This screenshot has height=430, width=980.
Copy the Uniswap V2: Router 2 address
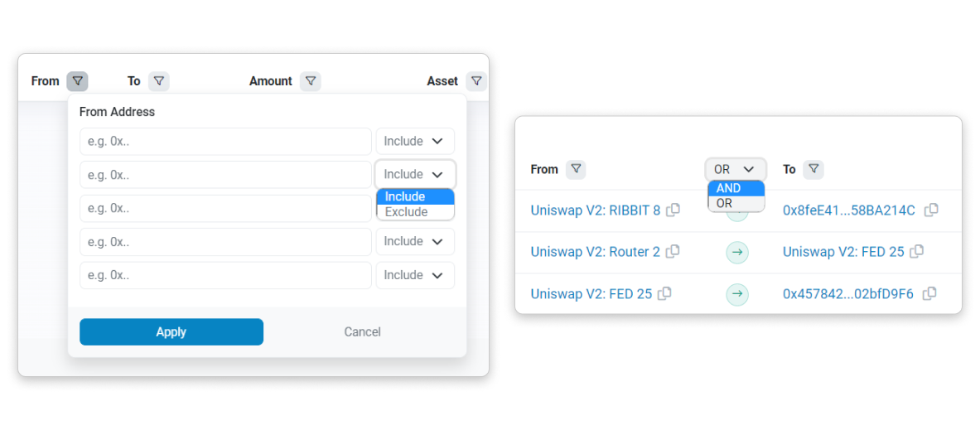tap(673, 251)
